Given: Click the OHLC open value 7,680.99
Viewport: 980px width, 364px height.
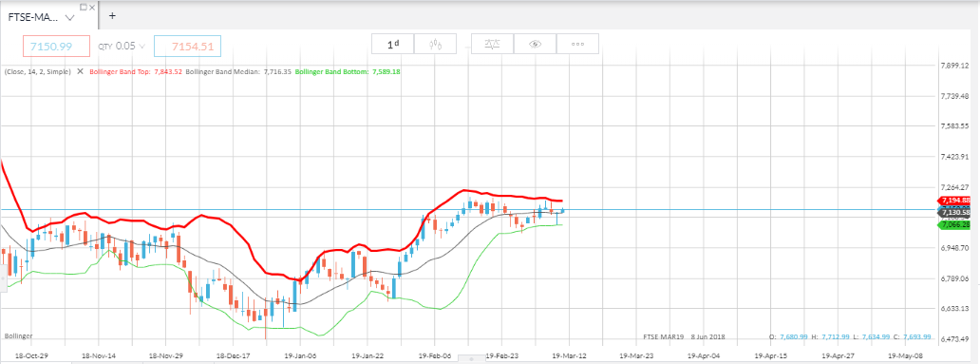Looking at the screenshot, I should click(x=794, y=336).
